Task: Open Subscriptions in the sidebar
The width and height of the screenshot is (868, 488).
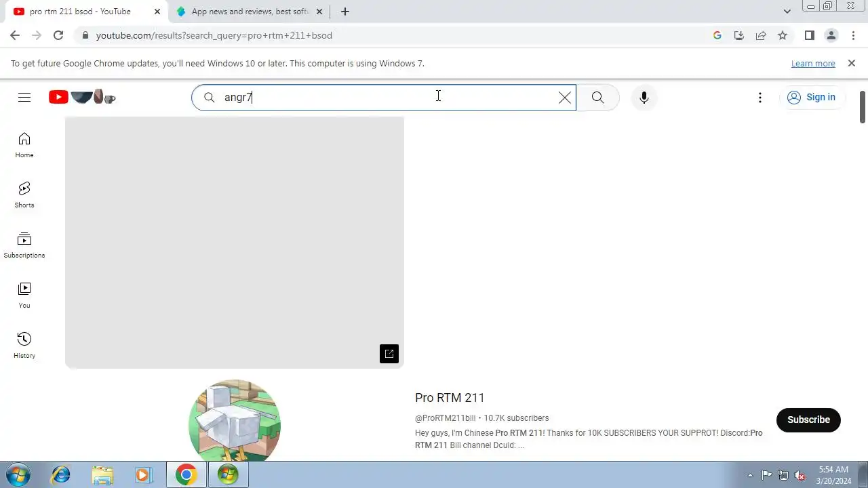Action: pos(24,245)
